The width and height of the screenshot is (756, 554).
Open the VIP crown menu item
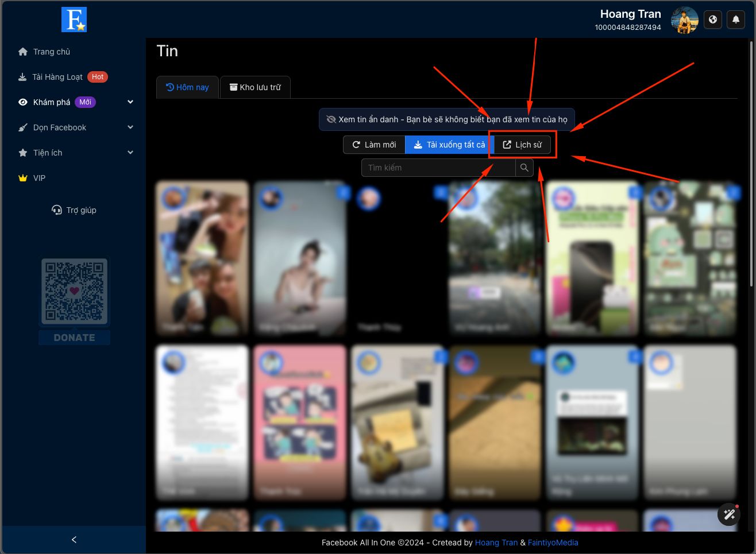[32, 178]
